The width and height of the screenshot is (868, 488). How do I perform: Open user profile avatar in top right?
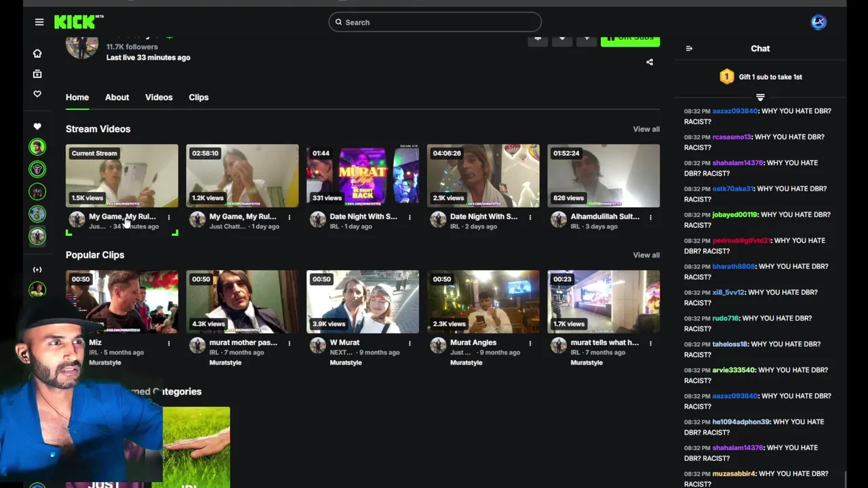click(x=818, y=22)
